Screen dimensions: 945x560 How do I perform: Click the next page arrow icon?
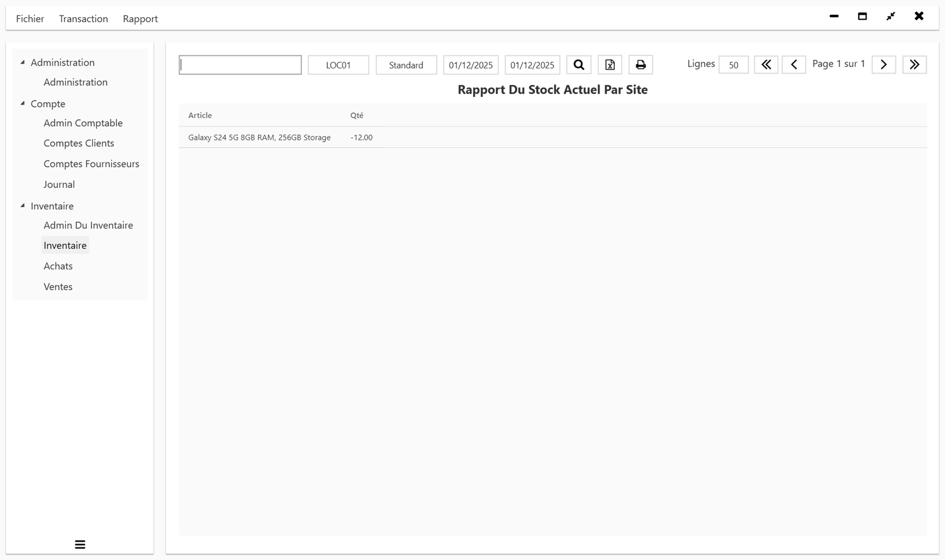883,64
